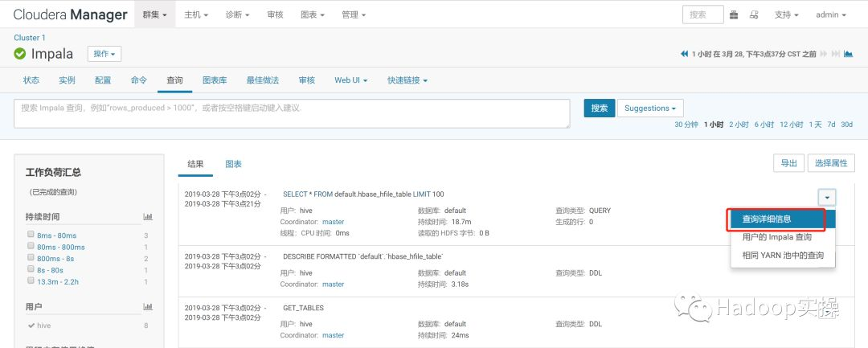Open the 审核 tab under Impala
The width and height of the screenshot is (868, 348).
(307, 80)
